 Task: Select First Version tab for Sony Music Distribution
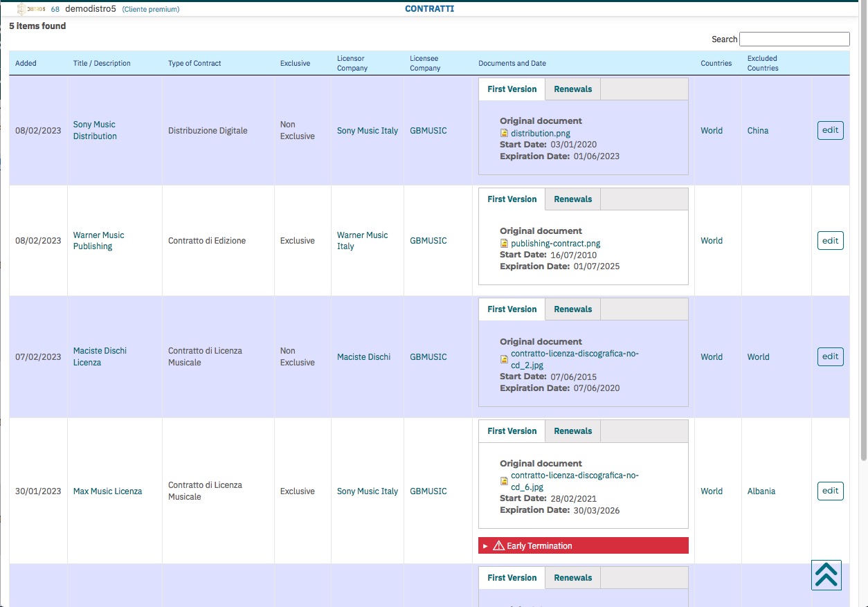click(512, 89)
